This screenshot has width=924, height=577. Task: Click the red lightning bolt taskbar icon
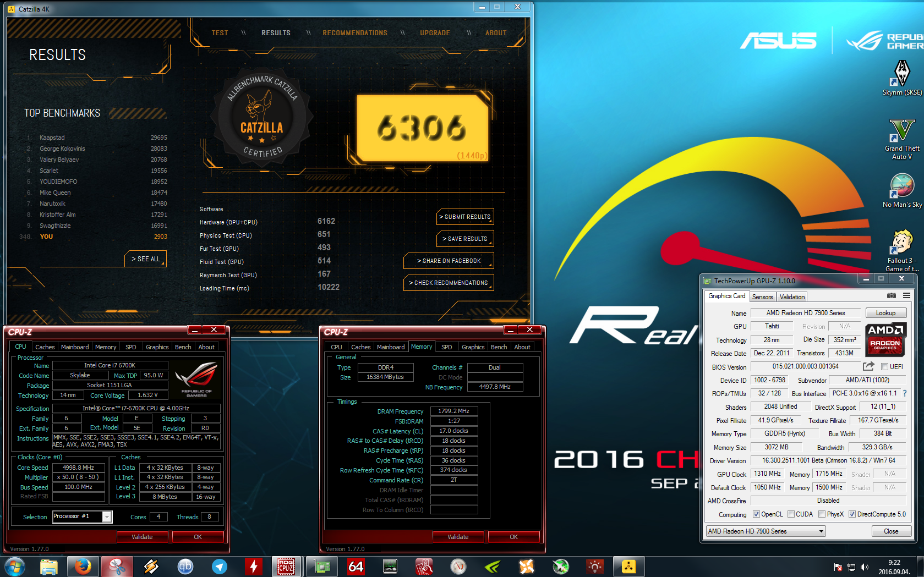(x=254, y=567)
